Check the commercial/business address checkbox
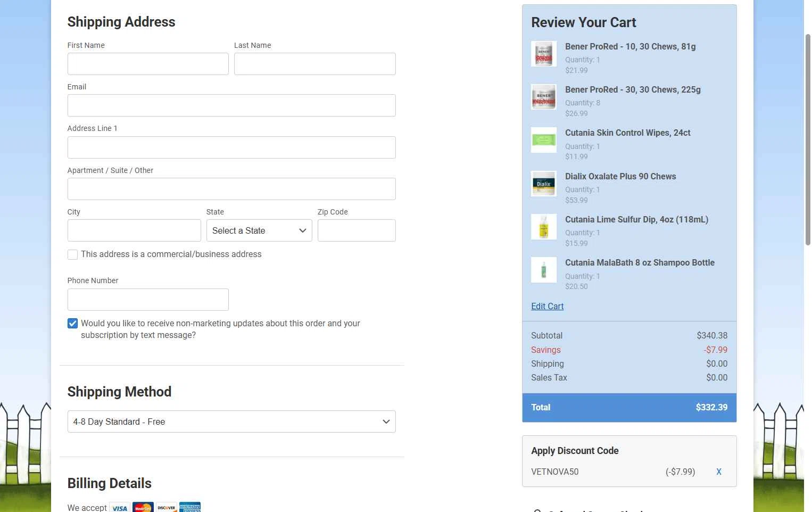 73,255
